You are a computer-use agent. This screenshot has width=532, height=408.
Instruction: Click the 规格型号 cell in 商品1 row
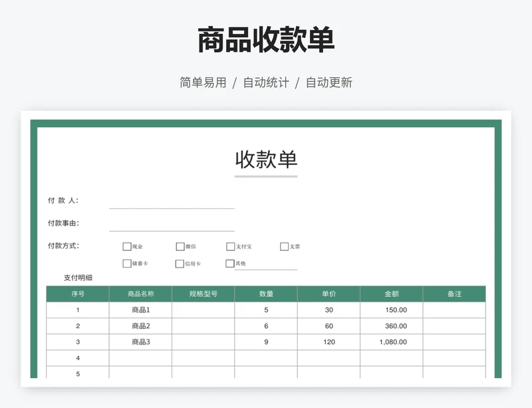click(x=203, y=309)
